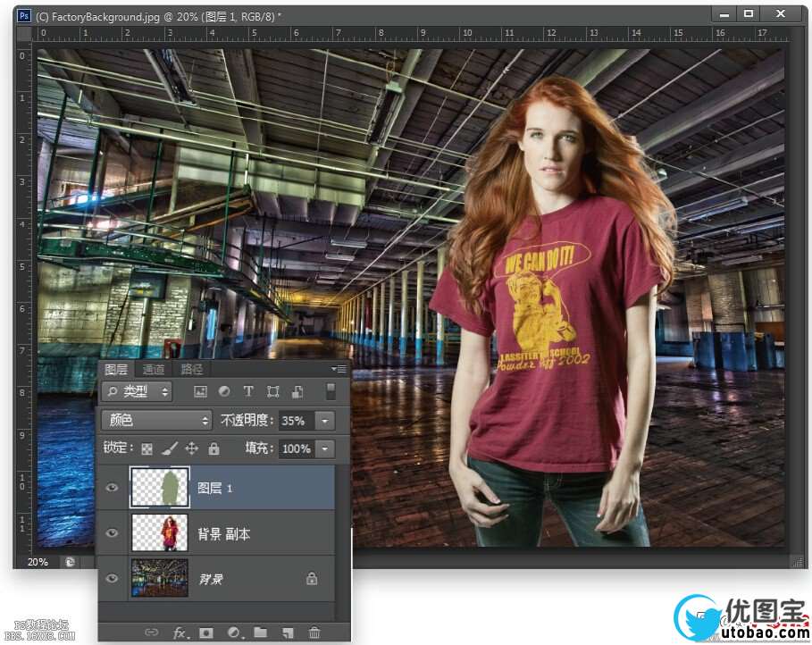Click the 不透明度 label

pyautogui.click(x=246, y=420)
